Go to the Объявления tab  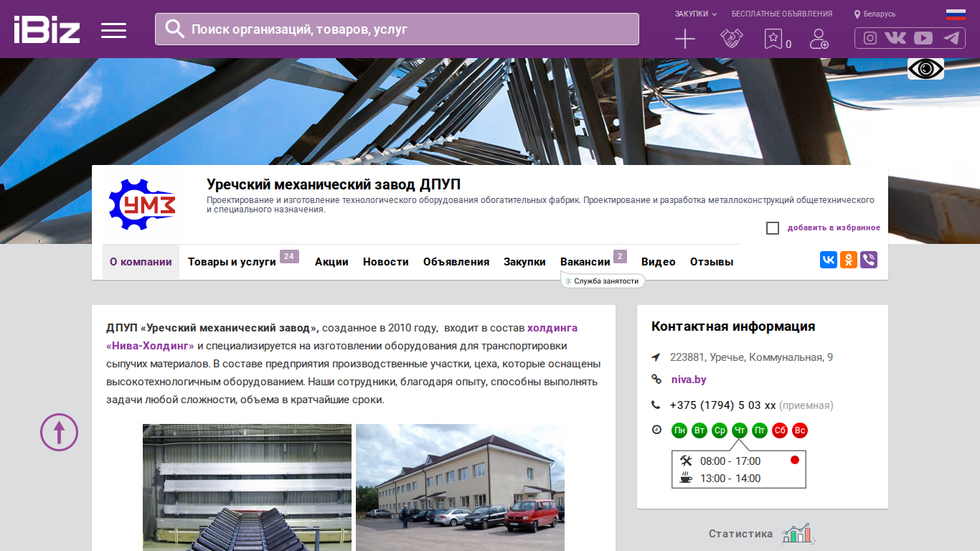coord(456,262)
